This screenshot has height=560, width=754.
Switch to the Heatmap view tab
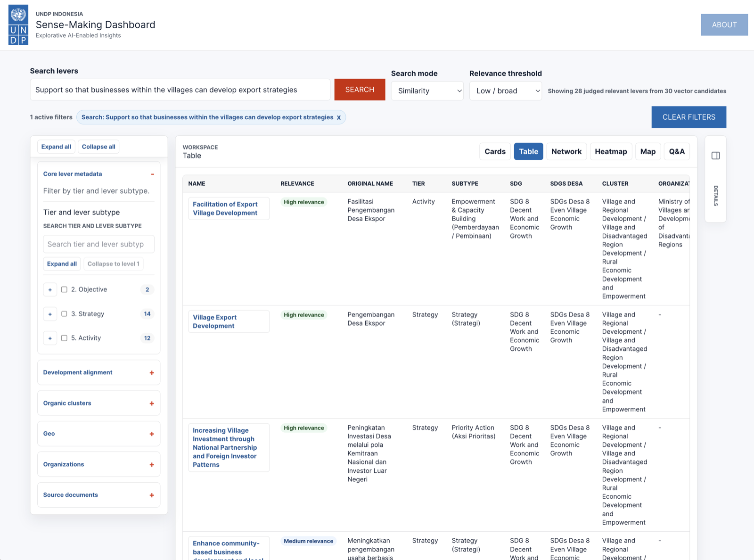coord(611,151)
